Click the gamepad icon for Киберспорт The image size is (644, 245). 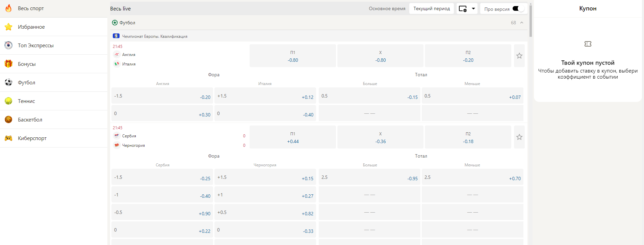pos(8,138)
